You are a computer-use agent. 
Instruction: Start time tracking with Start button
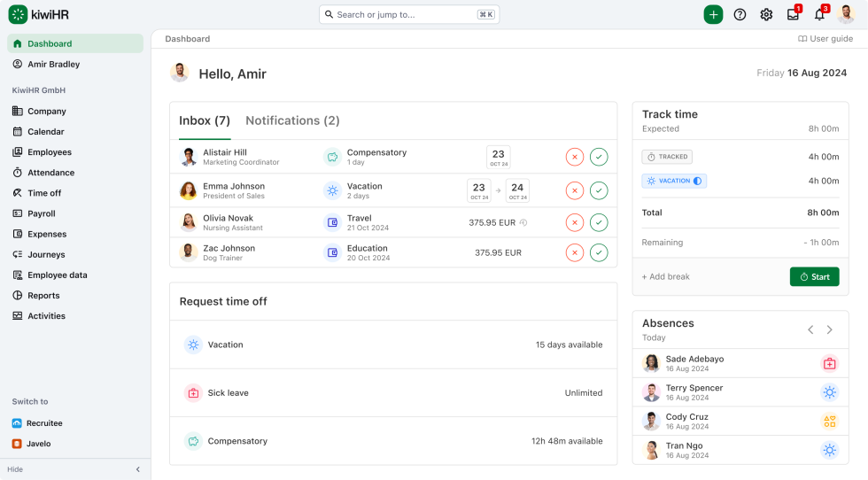click(x=814, y=276)
